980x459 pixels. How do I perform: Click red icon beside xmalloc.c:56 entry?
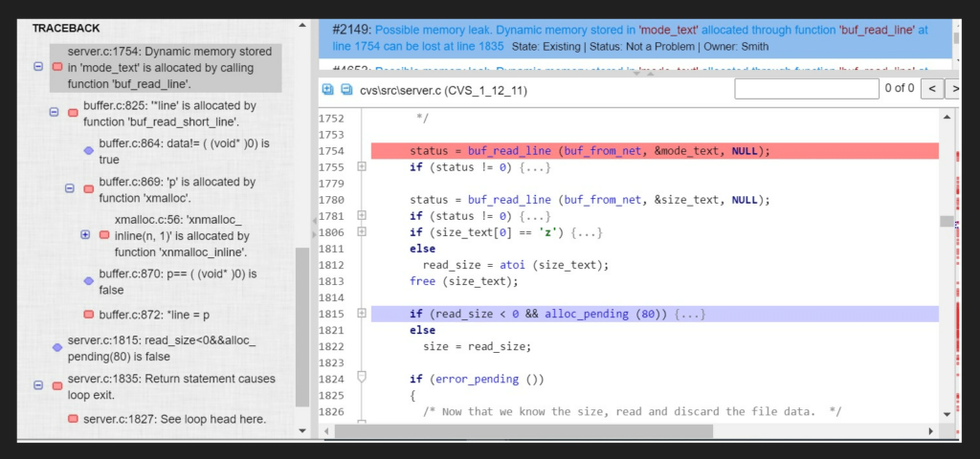click(104, 235)
